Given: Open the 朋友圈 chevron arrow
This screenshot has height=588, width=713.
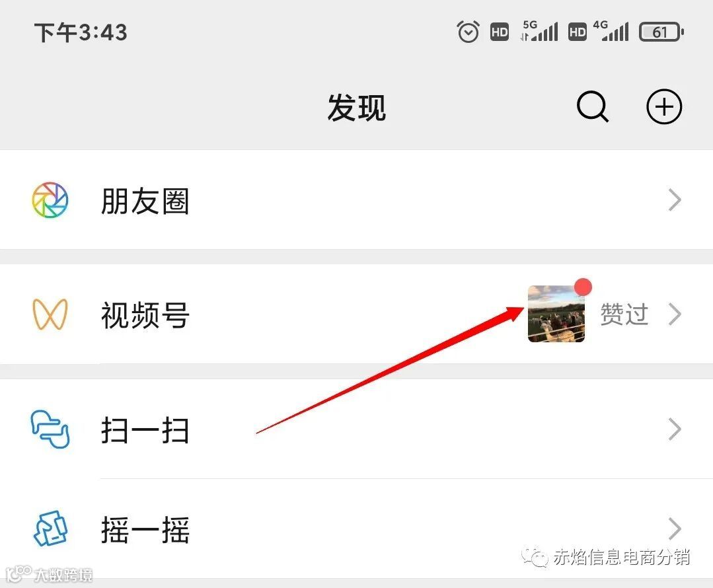Looking at the screenshot, I should [675, 200].
